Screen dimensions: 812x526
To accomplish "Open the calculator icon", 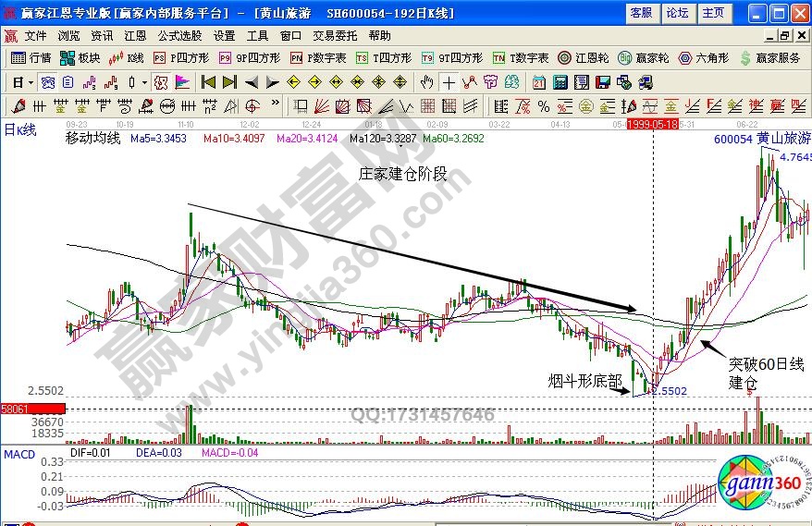I will click(x=560, y=82).
